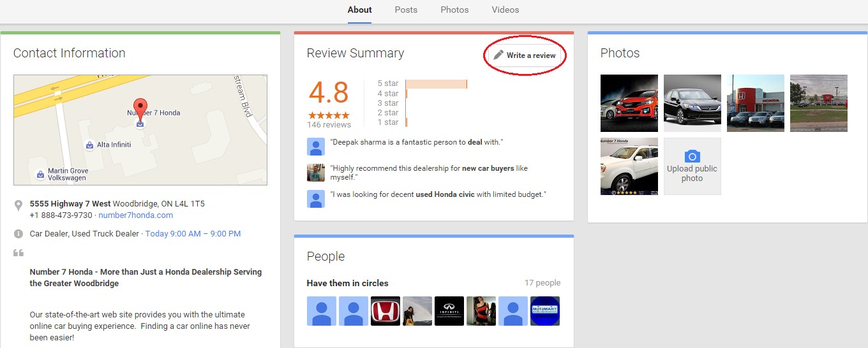Image resolution: width=868 pixels, height=348 pixels.
Task: Open the Posts tab
Action: 406,10
